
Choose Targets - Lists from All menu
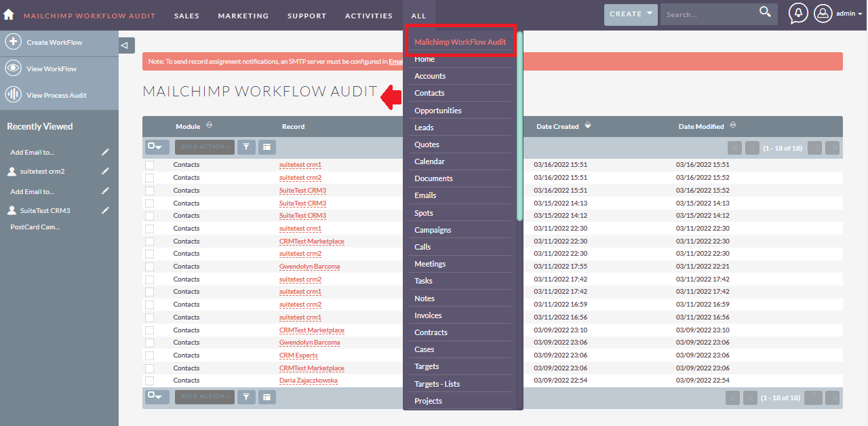pyautogui.click(x=437, y=384)
